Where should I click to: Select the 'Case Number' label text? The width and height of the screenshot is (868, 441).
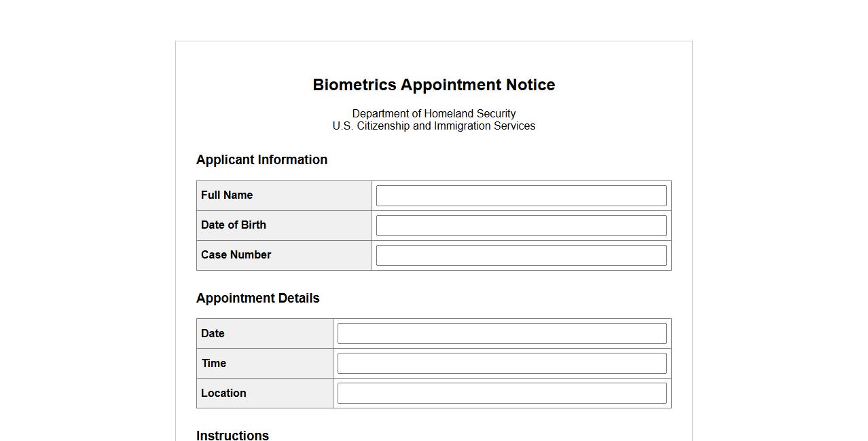[x=236, y=255]
